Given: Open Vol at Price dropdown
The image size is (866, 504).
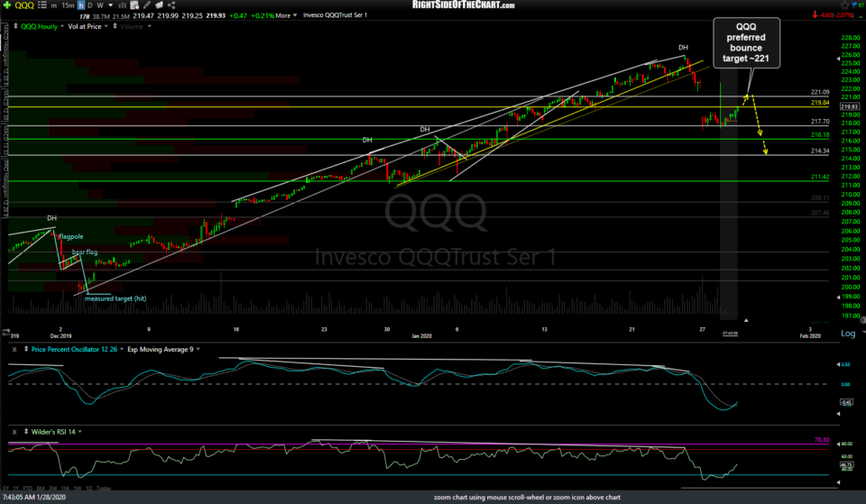Looking at the screenshot, I should click(106, 26).
